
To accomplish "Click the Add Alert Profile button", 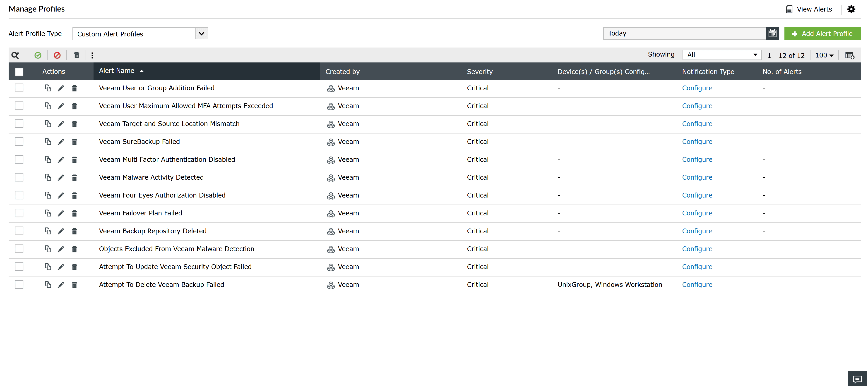I will pos(822,34).
